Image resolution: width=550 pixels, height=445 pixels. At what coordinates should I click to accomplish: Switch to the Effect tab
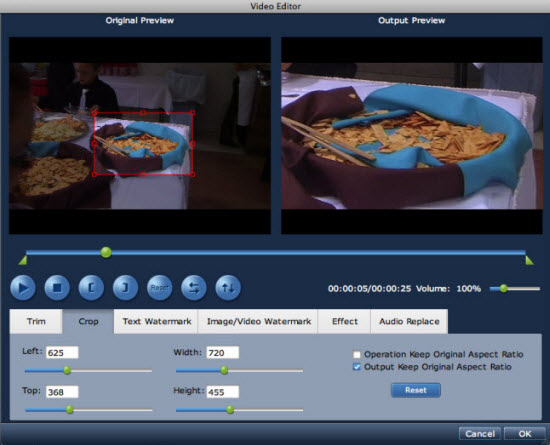tap(344, 321)
